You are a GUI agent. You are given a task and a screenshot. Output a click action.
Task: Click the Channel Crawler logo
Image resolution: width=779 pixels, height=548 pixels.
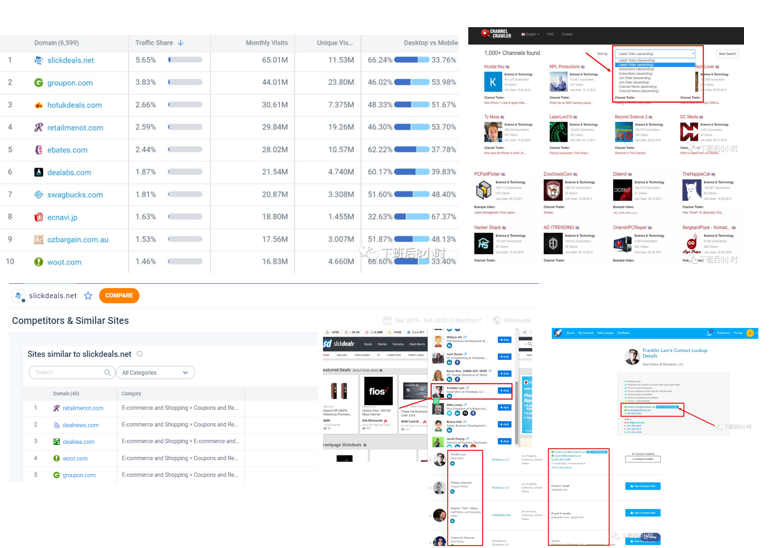click(496, 33)
